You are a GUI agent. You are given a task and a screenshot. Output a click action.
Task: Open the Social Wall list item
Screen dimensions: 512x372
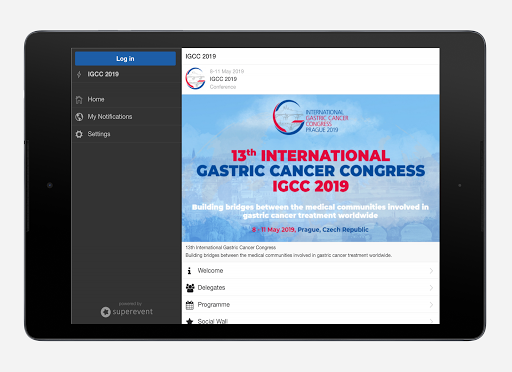coord(311,319)
